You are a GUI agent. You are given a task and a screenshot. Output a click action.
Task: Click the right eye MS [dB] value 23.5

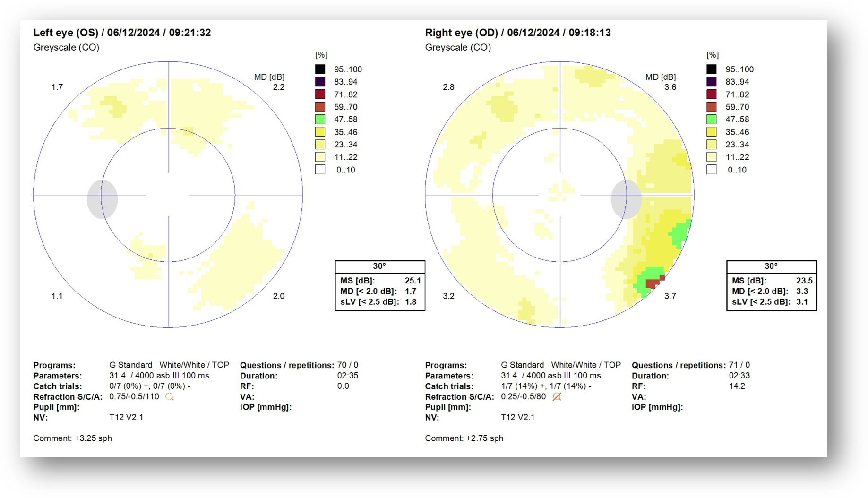pyautogui.click(x=804, y=281)
